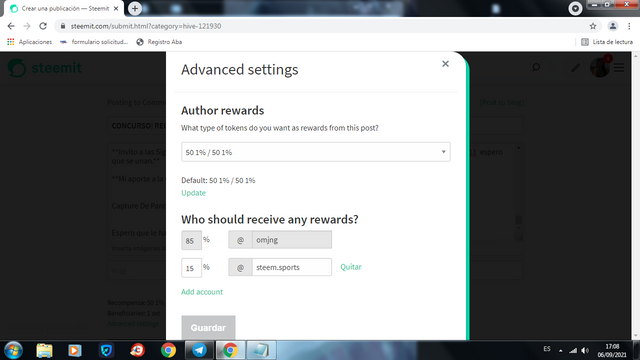Click the Steemit search magnifier icon
This screenshot has height=360, width=640.
[536, 67]
